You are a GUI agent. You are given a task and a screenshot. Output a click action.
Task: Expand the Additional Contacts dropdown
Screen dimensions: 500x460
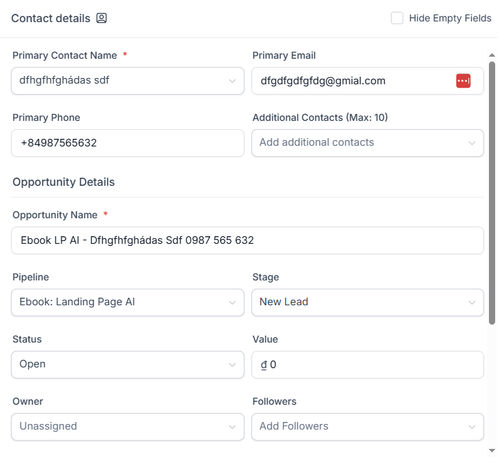pos(368,143)
